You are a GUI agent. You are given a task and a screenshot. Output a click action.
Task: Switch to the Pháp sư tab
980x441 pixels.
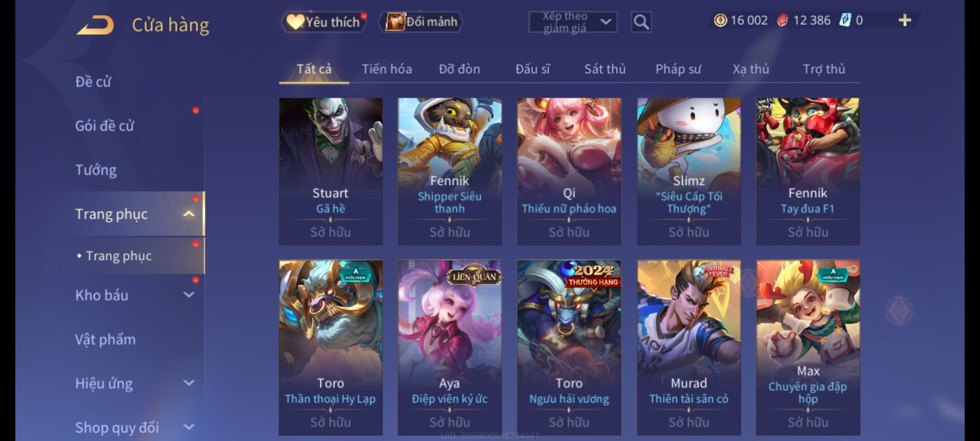(678, 69)
